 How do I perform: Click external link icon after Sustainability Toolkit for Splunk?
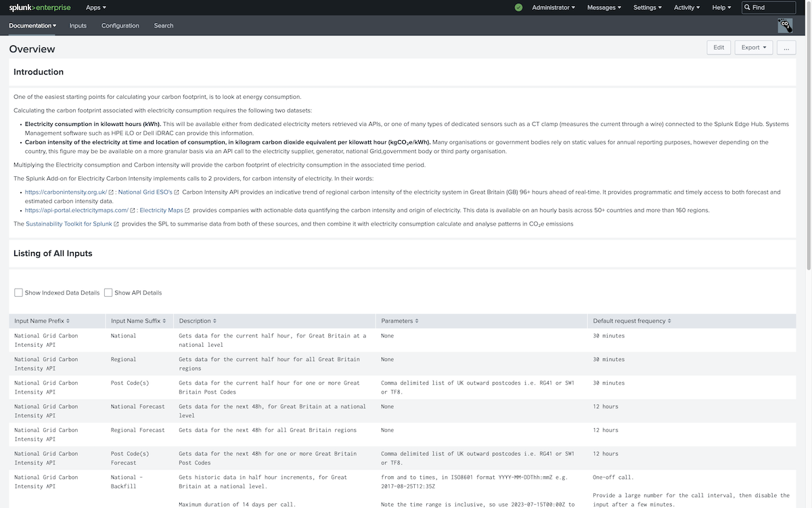116,224
